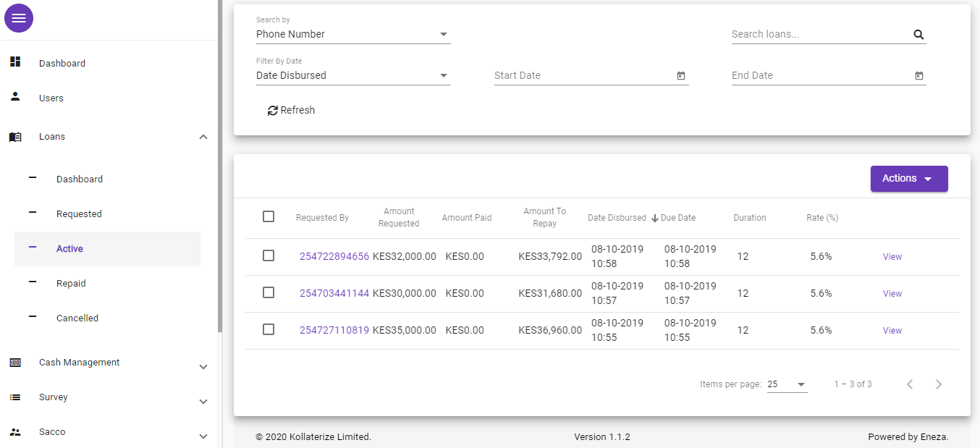The height and width of the screenshot is (448, 980).
Task: Expand the Sacco chevron
Action: (203, 436)
